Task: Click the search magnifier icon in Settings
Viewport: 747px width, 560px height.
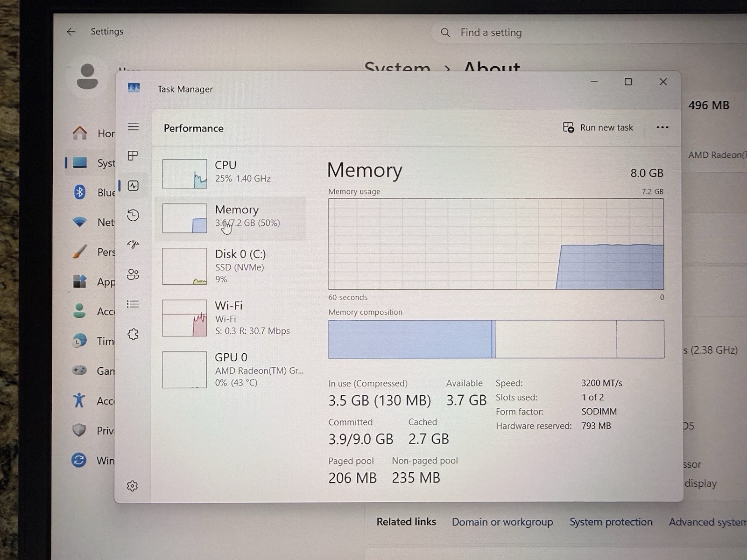Action: [445, 33]
